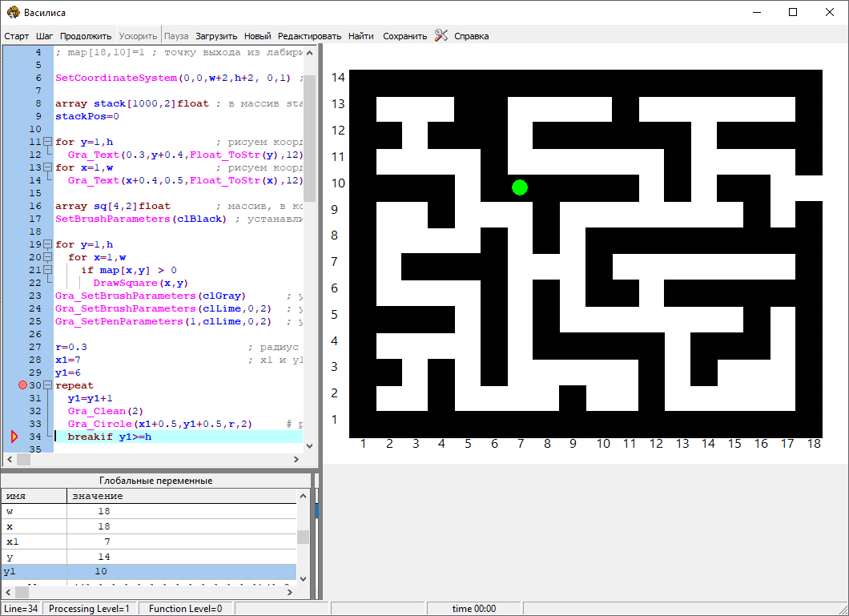Click the code editor's scroll right arrow
This screenshot has width=849, height=616.
click(x=296, y=460)
